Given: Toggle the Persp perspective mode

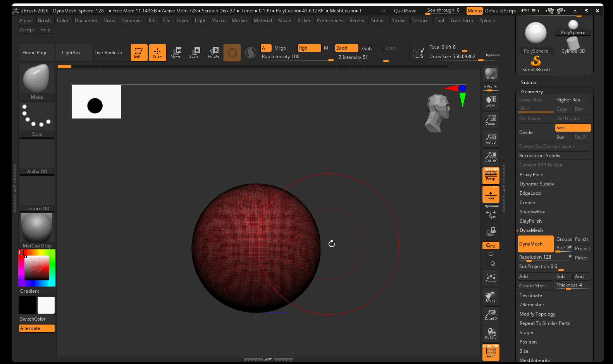Looking at the screenshot, I should tap(491, 175).
